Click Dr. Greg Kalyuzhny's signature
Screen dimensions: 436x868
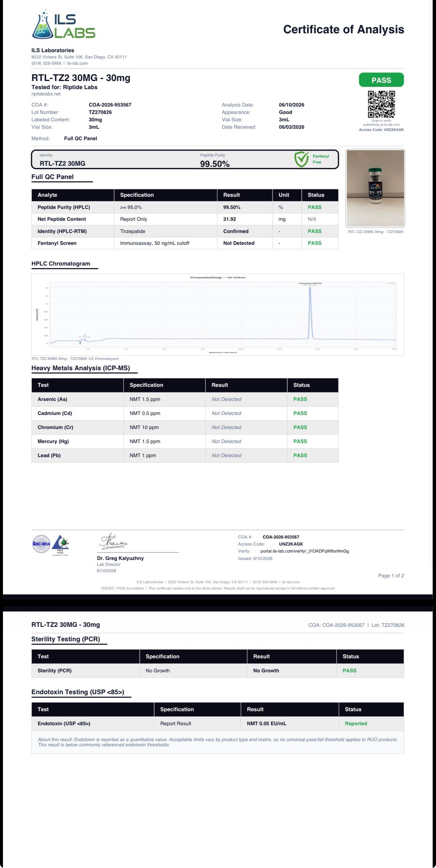point(113,541)
